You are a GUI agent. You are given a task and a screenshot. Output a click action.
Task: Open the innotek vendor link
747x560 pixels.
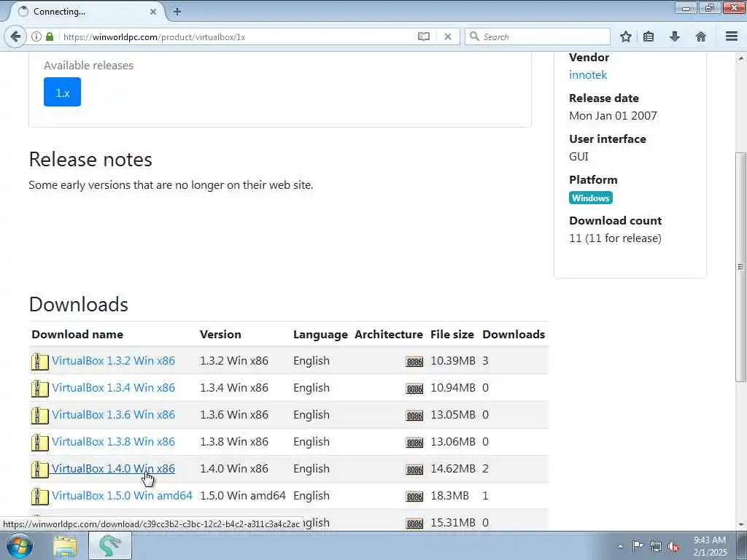pyautogui.click(x=588, y=75)
